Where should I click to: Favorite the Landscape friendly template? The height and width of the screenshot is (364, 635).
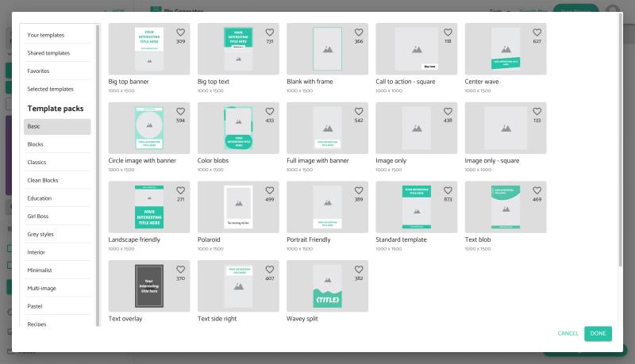181,190
